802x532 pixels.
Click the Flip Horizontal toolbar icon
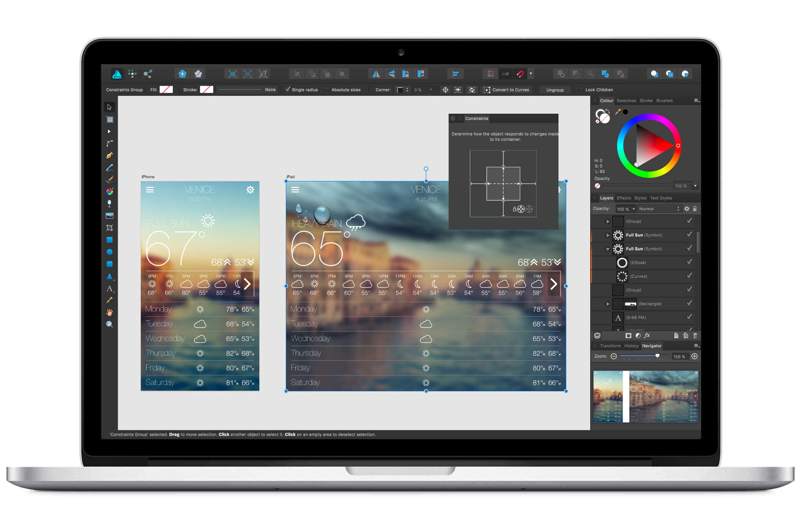(376, 74)
